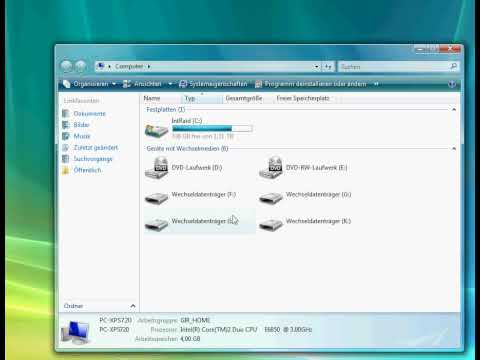Screen dimensions: 480x360
Task: Click the help icon on toolbar
Action: pyautogui.click(x=452, y=84)
